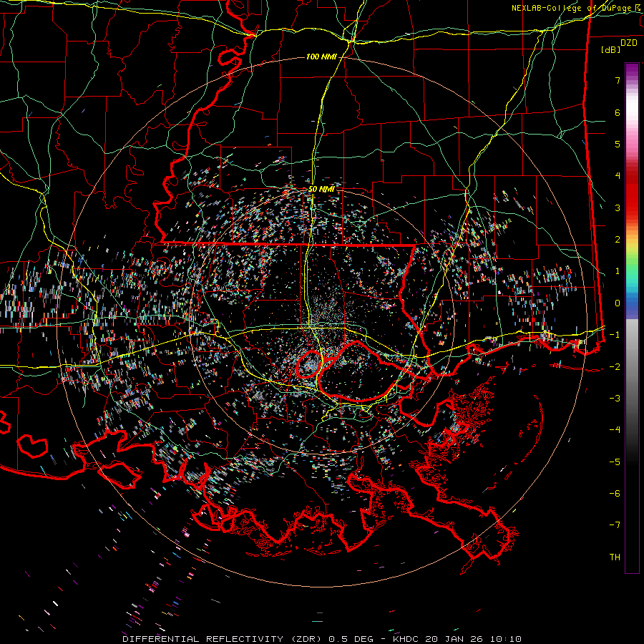Click the -6 tick label on the color scale
The height and width of the screenshot is (644, 644).
click(615, 493)
